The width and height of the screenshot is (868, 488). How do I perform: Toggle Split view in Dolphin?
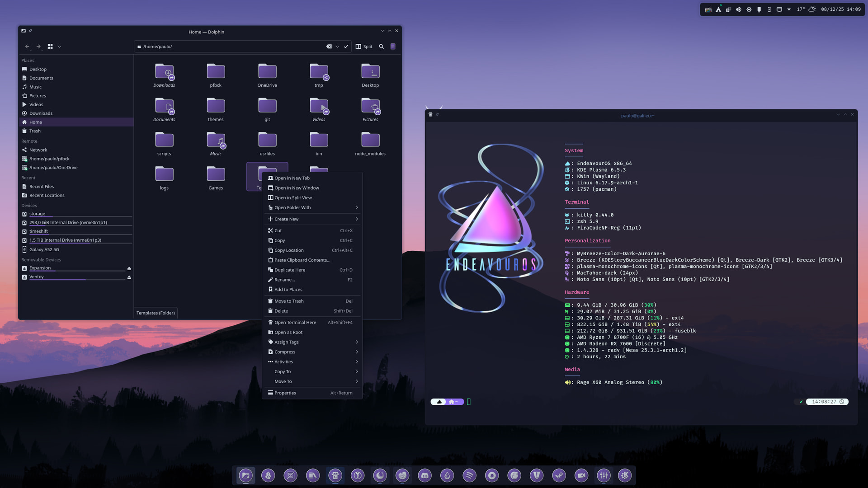click(x=364, y=47)
